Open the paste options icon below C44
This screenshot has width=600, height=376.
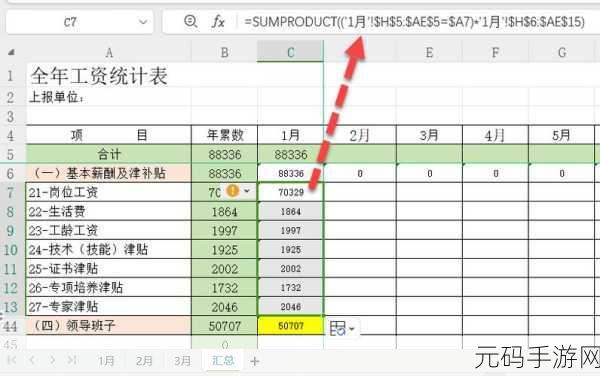pyautogui.click(x=342, y=328)
